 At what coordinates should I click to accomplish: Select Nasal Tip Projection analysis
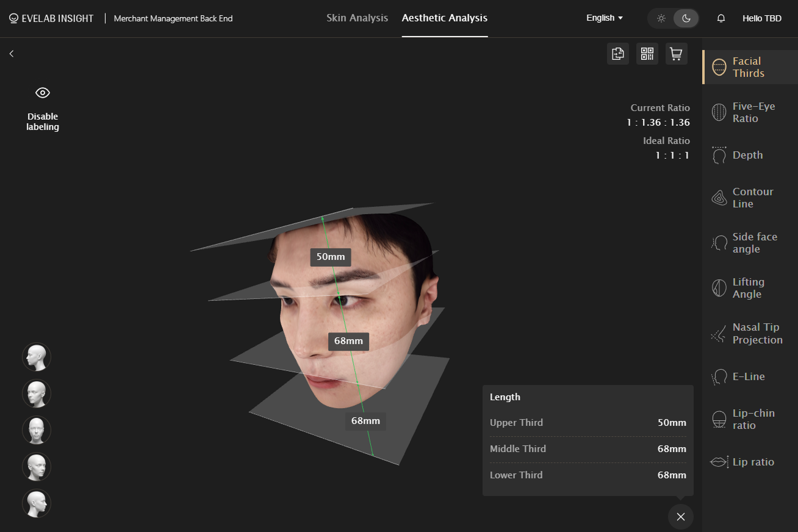pyautogui.click(x=750, y=334)
